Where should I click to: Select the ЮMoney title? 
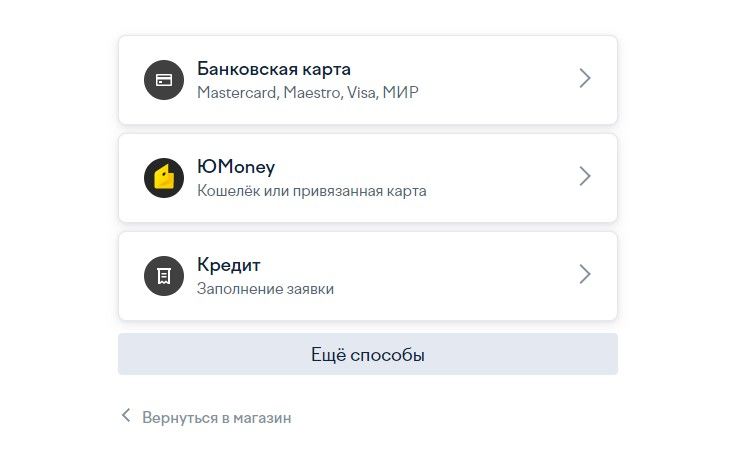pyautogui.click(x=236, y=167)
